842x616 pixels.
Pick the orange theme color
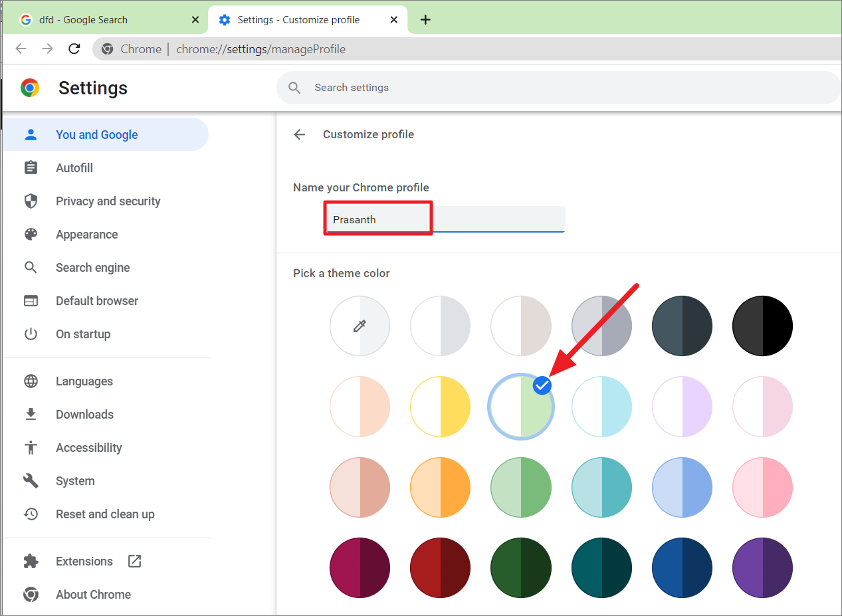[440, 487]
